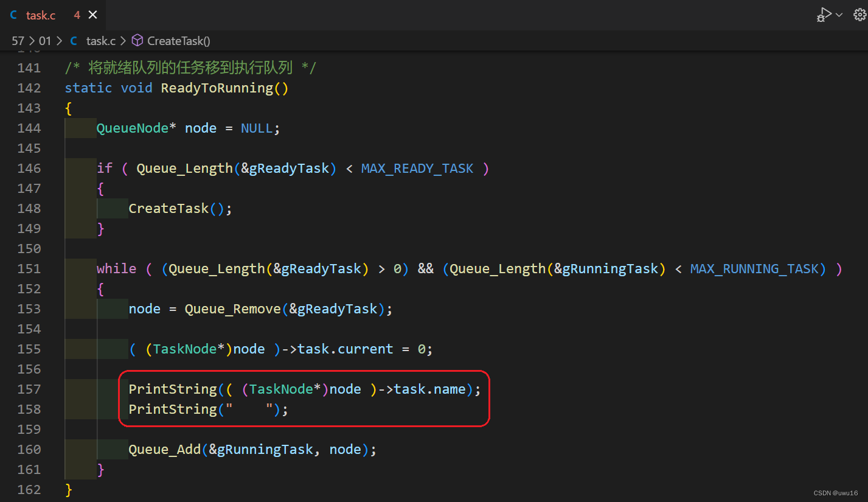Screen dimensions: 868x502
Task: Open the 01 folder breadcrumb
Action: (x=45, y=41)
